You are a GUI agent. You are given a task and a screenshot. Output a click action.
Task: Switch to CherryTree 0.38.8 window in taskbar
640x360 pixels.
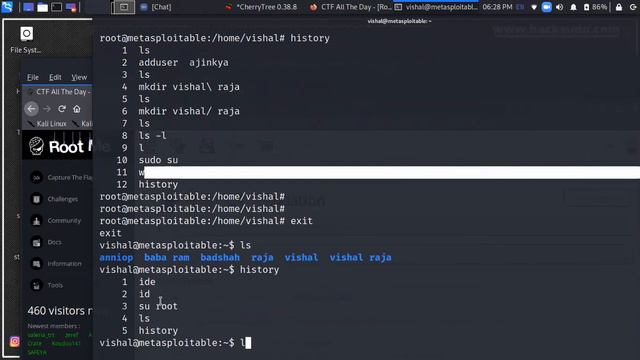[x=262, y=7]
